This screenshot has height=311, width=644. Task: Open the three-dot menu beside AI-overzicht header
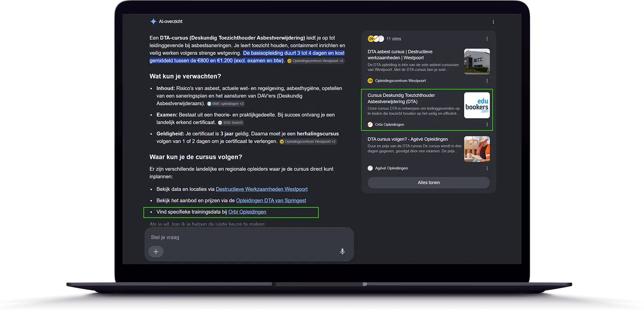coord(493,21)
